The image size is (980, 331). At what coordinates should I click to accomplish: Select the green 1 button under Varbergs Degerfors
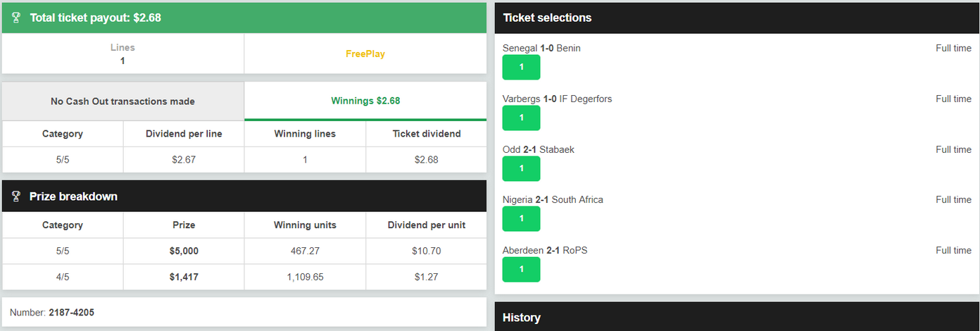point(521,118)
